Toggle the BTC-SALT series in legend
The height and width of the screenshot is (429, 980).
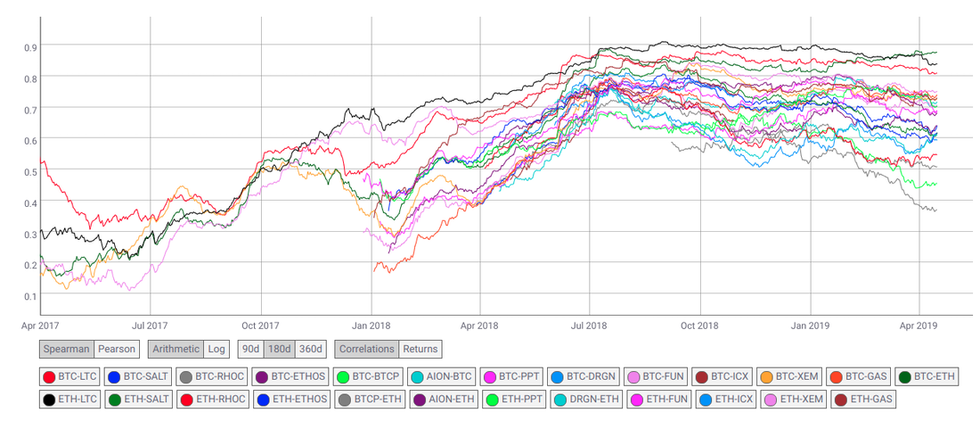(x=137, y=377)
